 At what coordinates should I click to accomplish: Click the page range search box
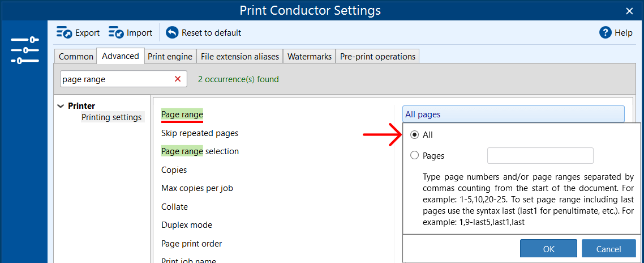116,79
